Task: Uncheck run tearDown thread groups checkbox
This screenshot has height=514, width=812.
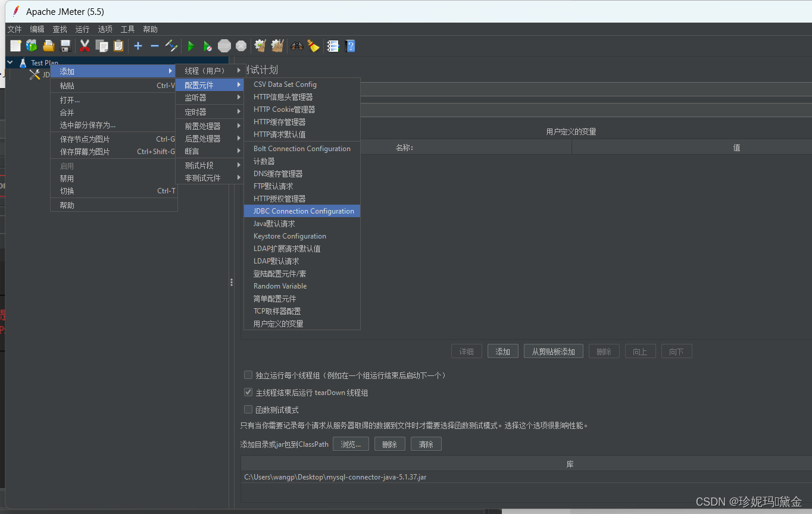Action: [248, 393]
